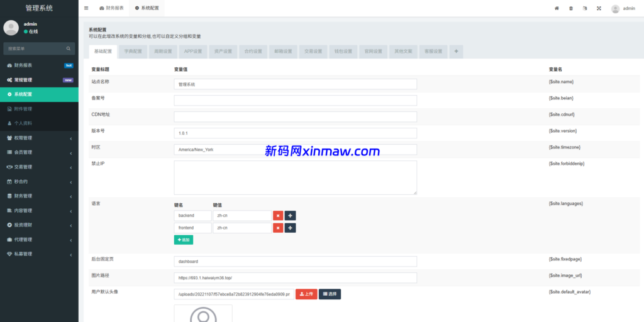644x322 pixels.
Task: Click move handle of frontend row
Action: coord(291,228)
